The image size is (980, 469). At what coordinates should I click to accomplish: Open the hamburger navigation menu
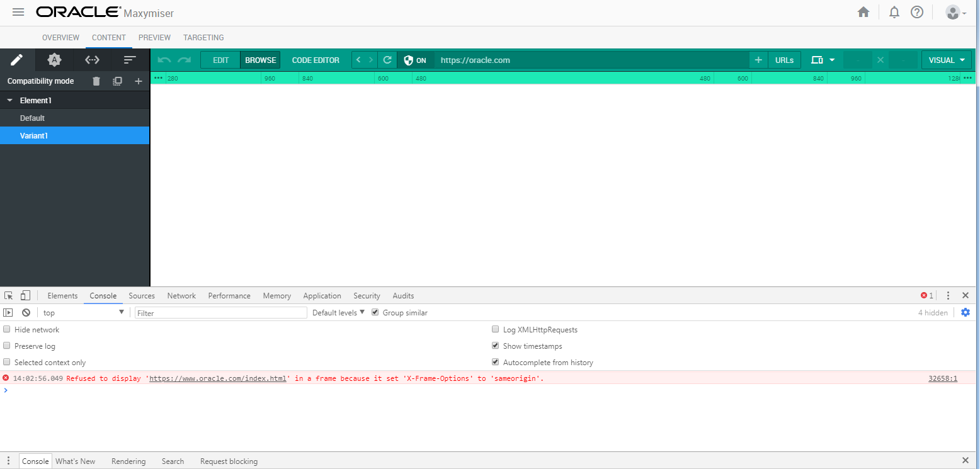point(18,13)
